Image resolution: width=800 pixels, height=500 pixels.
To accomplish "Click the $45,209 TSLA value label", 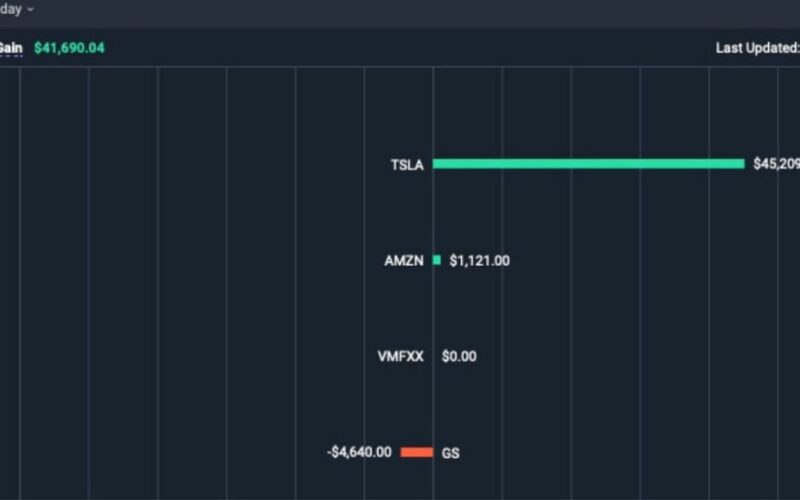I will tap(777, 164).
